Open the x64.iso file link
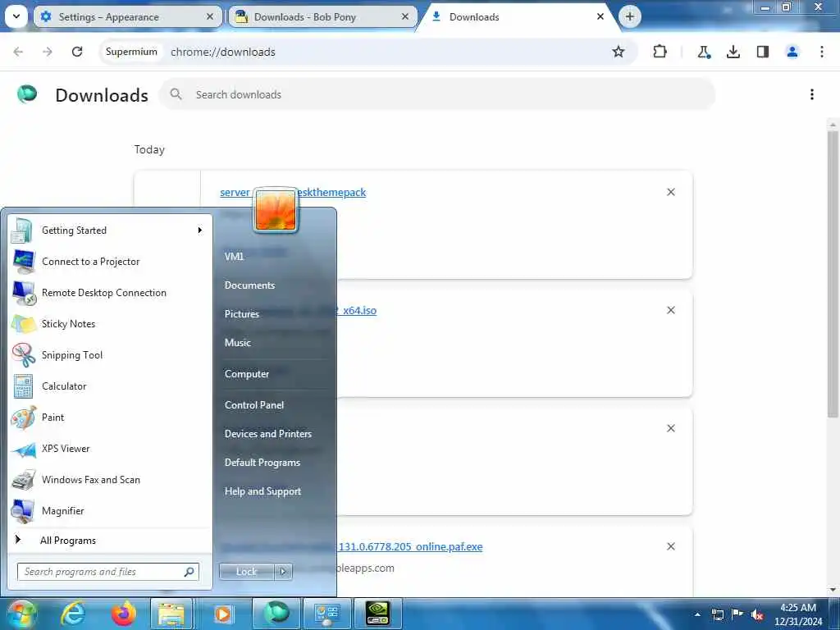The image size is (840, 630). (358, 311)
